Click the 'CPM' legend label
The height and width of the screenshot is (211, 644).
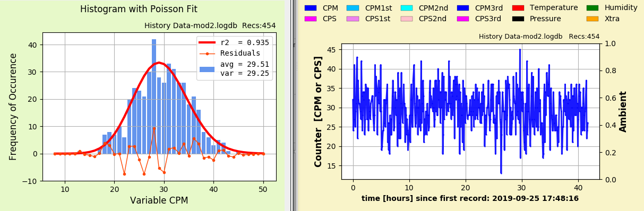coord(330,8)
